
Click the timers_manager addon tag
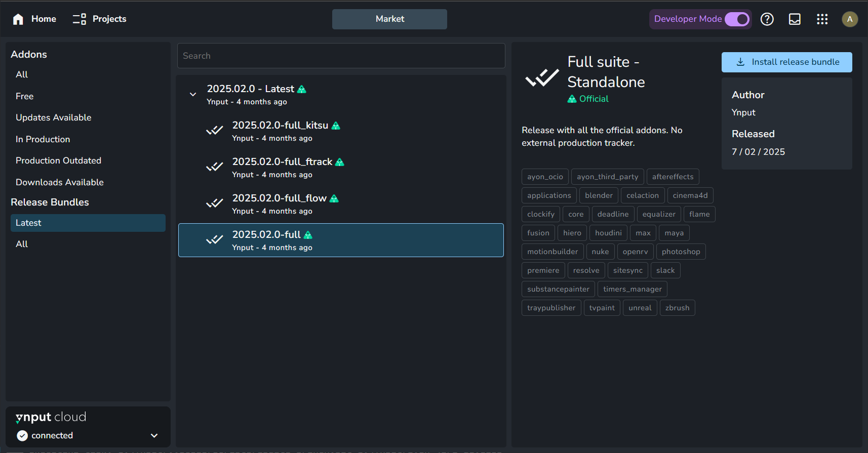(x=633, y=289)
